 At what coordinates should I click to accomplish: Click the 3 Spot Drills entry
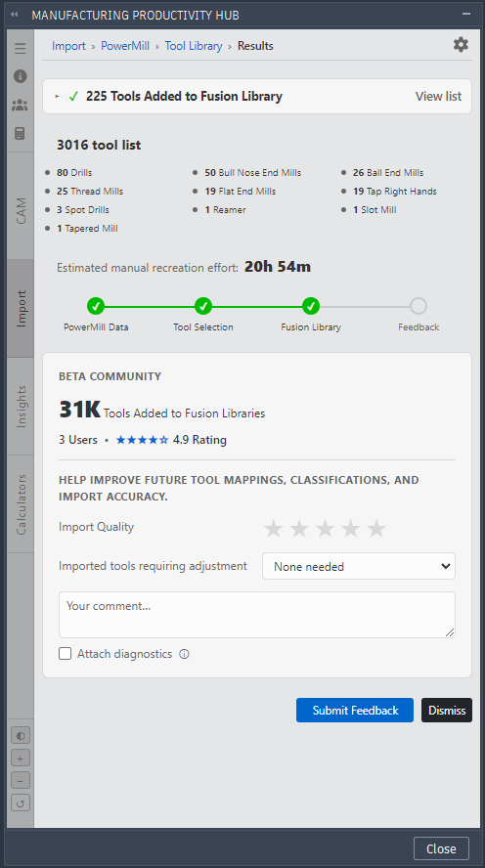pyautogui.click(x=83, y=210)
